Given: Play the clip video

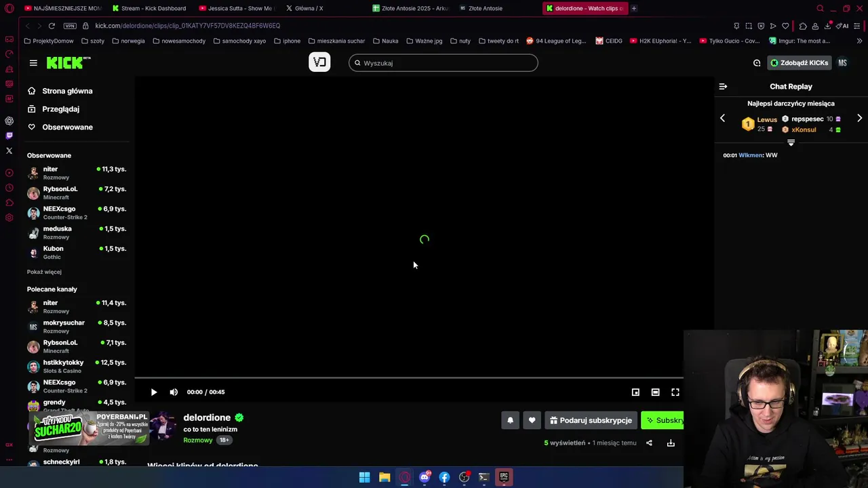Looking at the screenshot, I should pyautogui.click(x=154, y=392).
